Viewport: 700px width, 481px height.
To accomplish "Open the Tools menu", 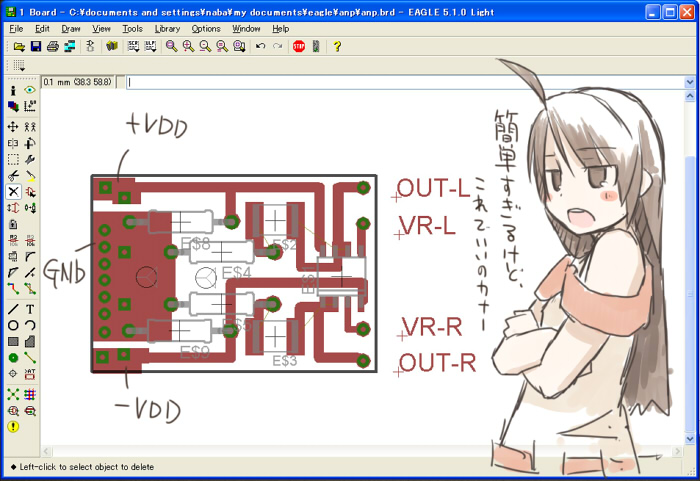I will [x=133, y=29].
